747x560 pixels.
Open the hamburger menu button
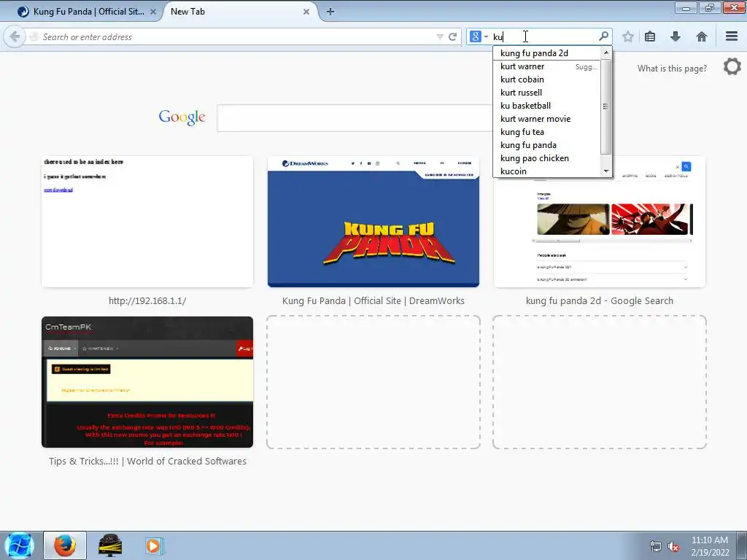point(732,36)
